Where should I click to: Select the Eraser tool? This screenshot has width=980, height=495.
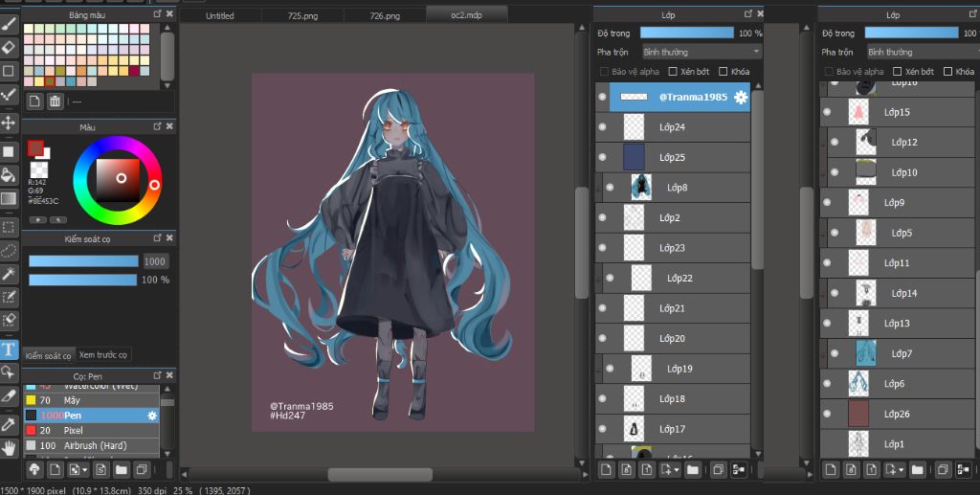pos(9,48)
